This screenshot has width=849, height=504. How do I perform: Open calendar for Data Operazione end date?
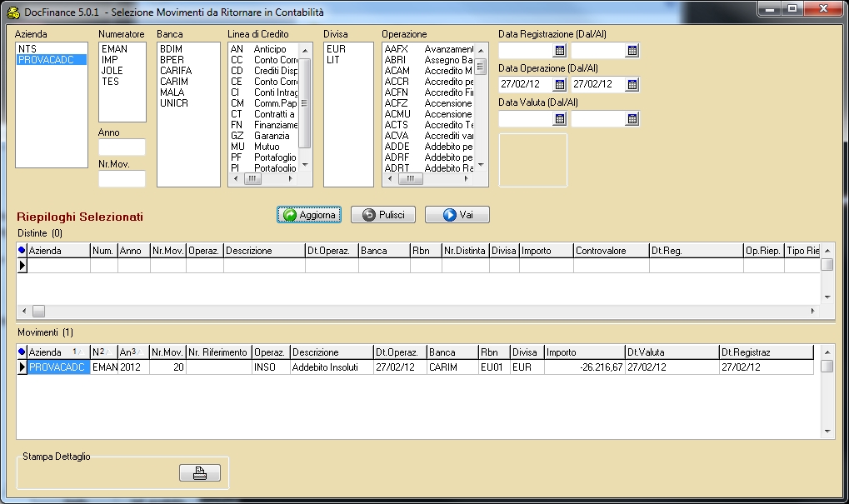[632, 84]
